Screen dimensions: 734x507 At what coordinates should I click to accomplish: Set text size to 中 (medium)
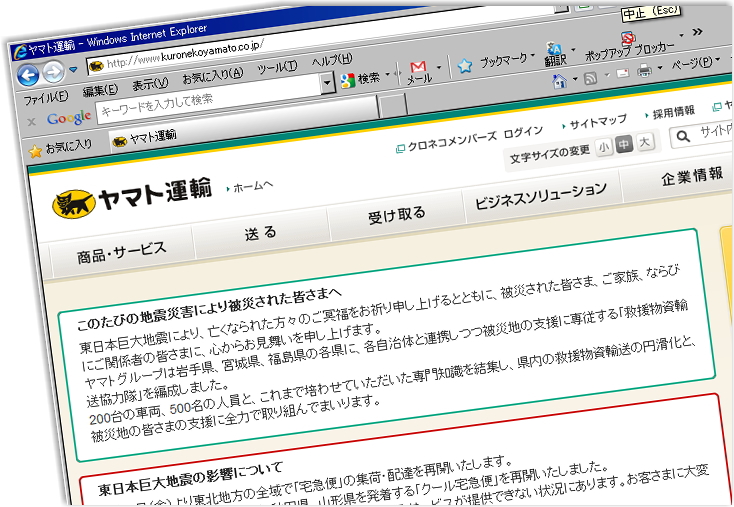pyautogui.click(x=624, y=145)
